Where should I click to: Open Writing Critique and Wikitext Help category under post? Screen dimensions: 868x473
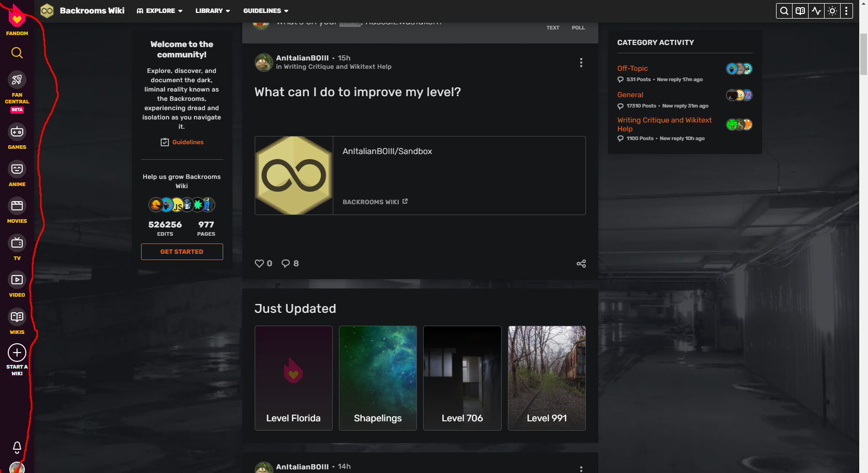(x=337, y=67)
